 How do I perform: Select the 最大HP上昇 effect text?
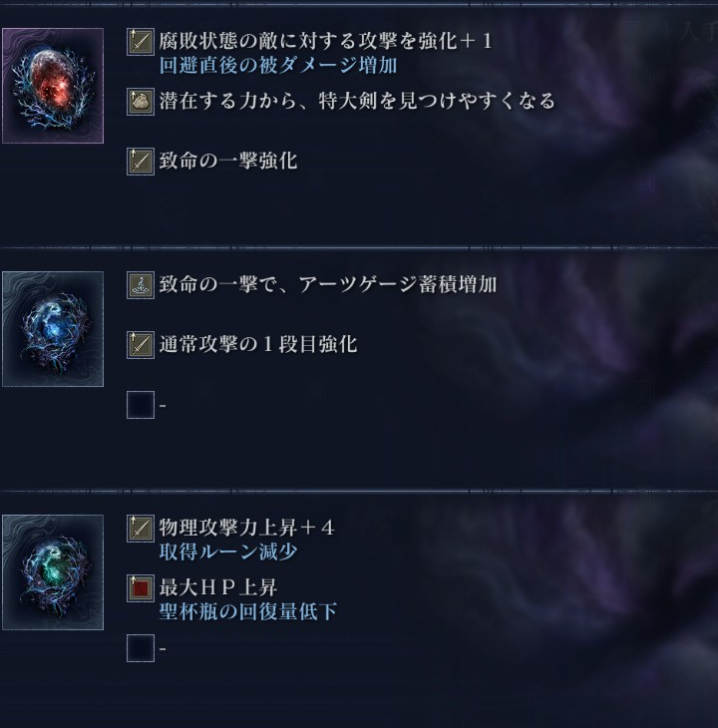pyautogui.click(x=218, y=587)
